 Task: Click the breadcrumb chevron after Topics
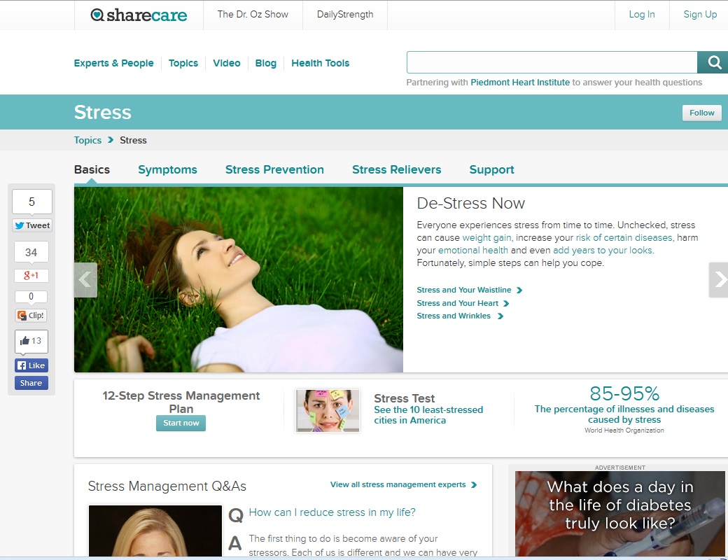[x=111, y=140]
